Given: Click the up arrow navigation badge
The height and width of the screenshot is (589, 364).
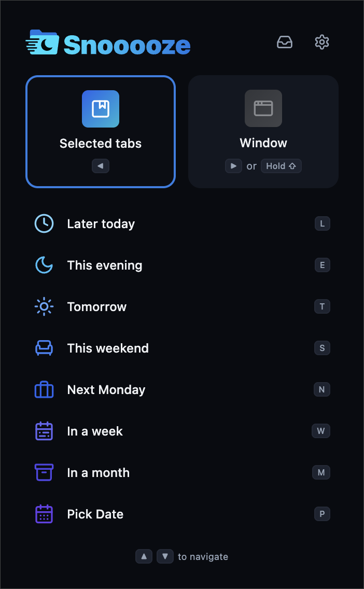Looking at the screenshot, I should 144,556.
